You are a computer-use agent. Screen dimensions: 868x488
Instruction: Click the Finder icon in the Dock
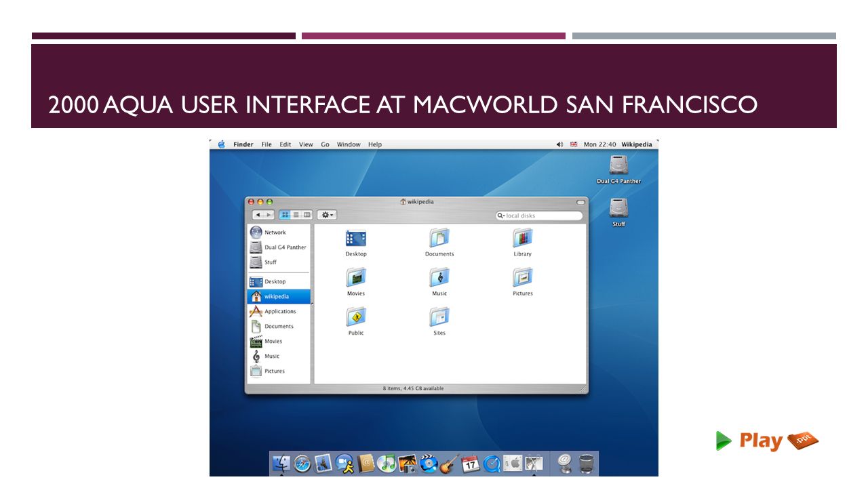(x=281, y=464)
